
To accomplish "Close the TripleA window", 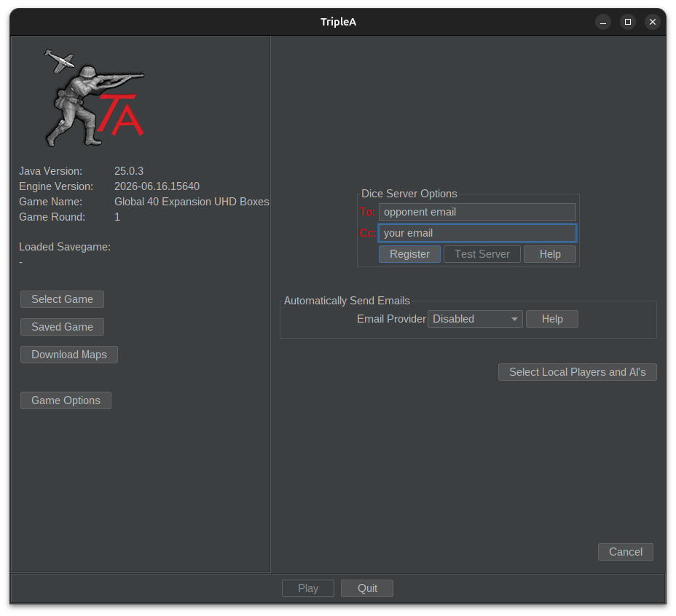I will click(652, 22).
